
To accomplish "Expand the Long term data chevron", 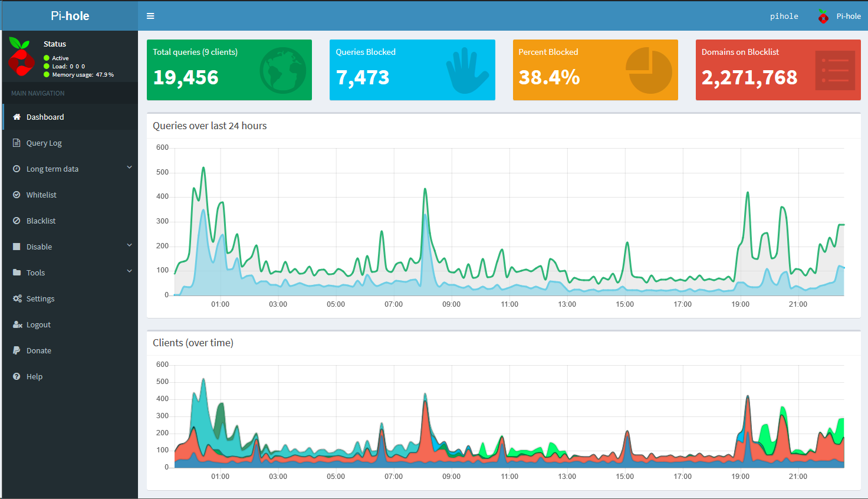I will [129, 168].
